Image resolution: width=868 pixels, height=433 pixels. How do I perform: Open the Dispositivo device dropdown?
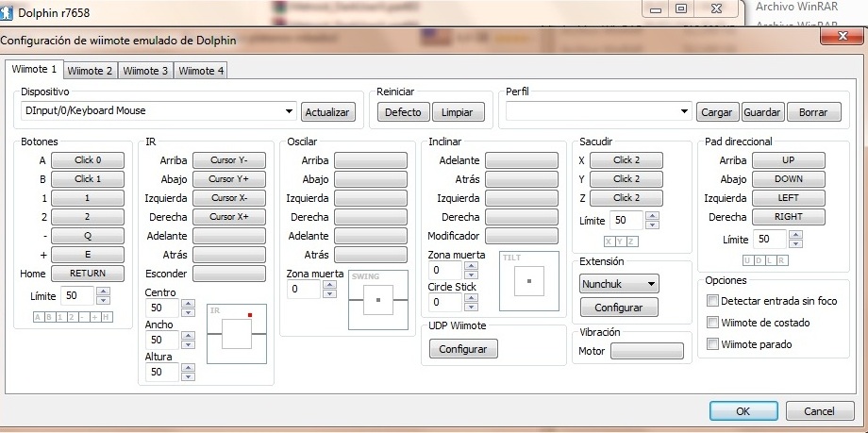pos(289,111)
